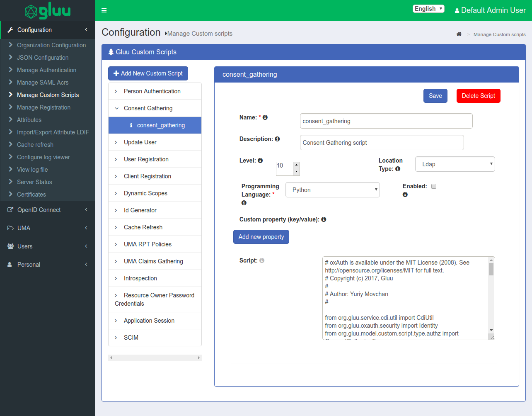
Task: Click the Gluu logo
Action: pyautogui.click(x=48, y=11)
